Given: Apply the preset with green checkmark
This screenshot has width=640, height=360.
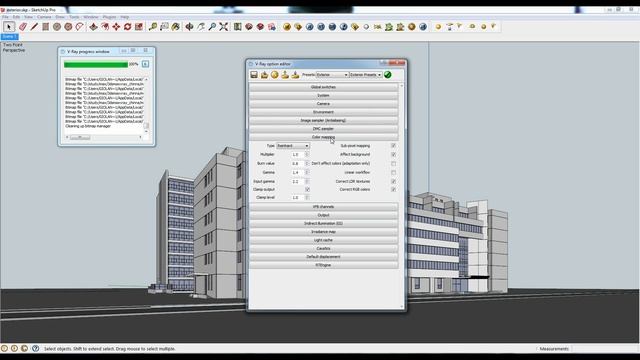Looking at the screenshot, I should pos(388,75).
